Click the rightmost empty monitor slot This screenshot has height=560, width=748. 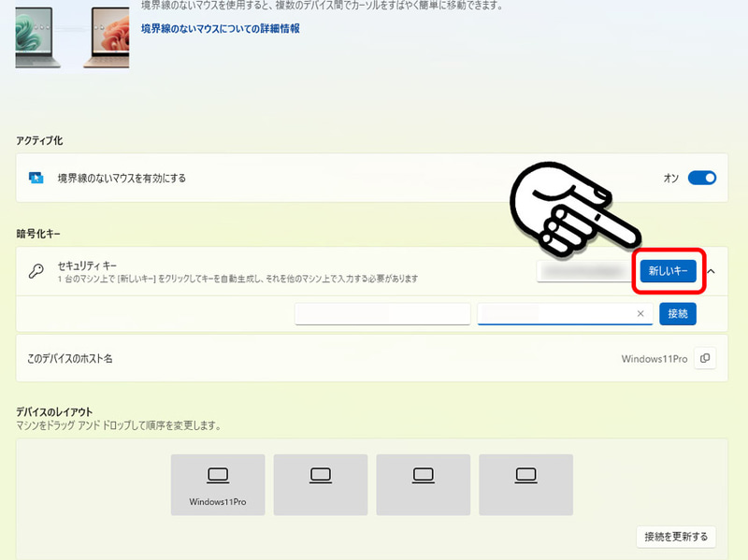[x=525, y=484]
